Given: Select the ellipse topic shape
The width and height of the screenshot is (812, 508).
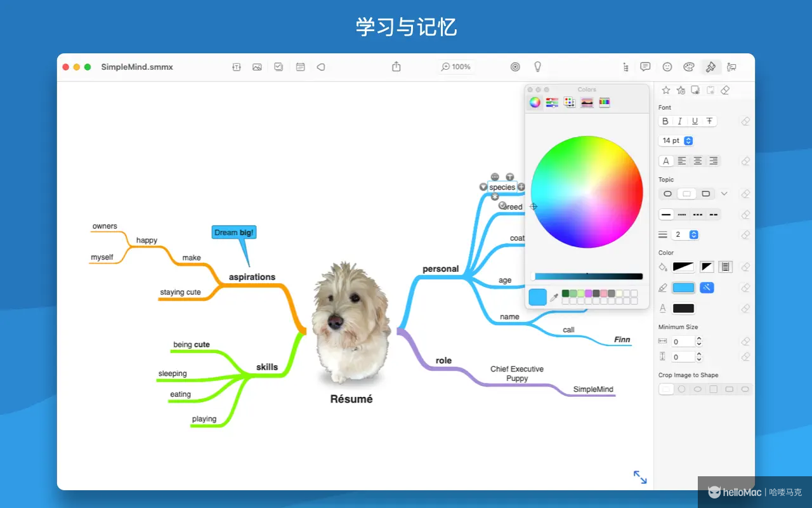Looking at the screenshot, I should 667,194.
